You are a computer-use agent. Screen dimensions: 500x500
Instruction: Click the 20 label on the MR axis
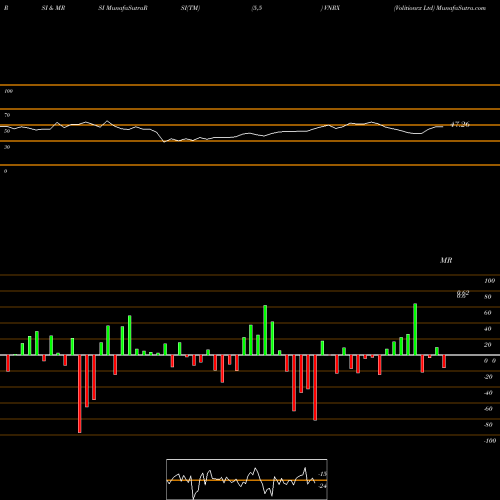tap(488, 345)
